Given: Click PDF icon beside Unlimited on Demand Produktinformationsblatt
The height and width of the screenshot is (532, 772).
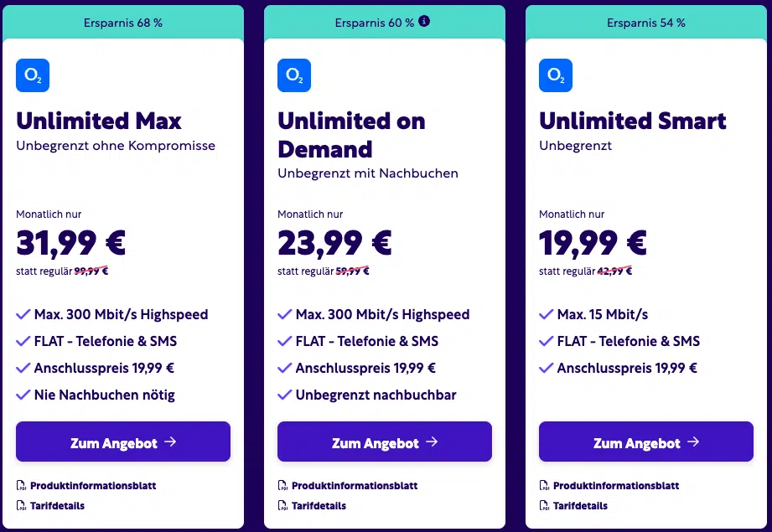Looking at the screenshot, I should pyautogui.click(x=282, y=486).
